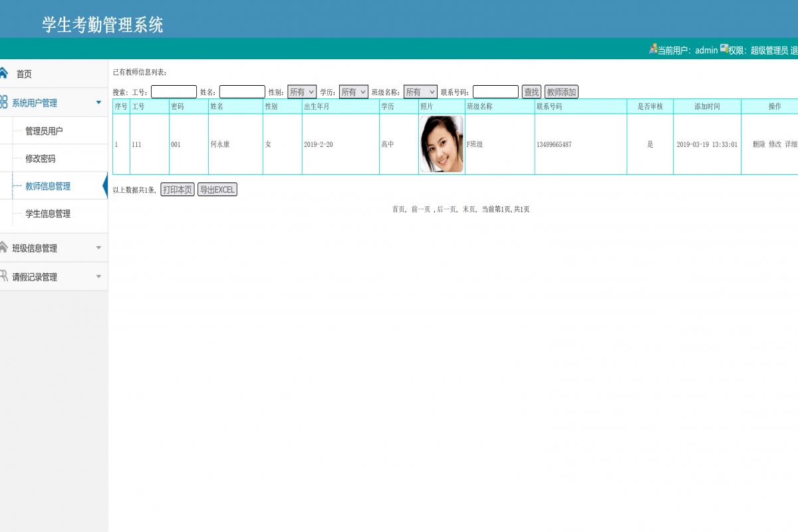Click the grid icon next to 系统用户管理
This screenshot has width=798, height=532.
(x=3, y=102)
